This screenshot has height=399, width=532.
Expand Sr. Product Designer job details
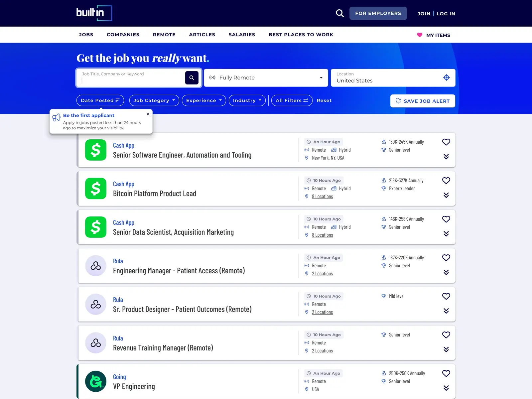446,311
